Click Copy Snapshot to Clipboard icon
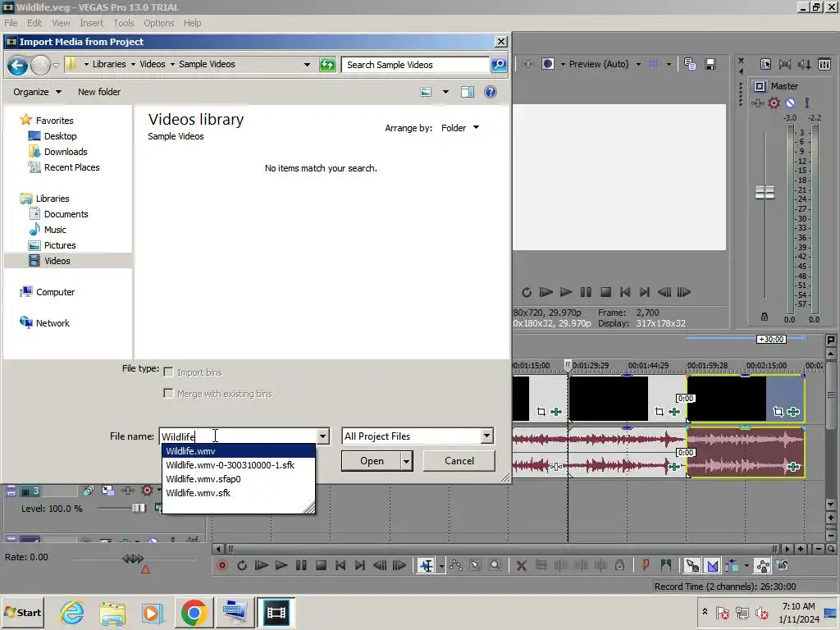 690,64
